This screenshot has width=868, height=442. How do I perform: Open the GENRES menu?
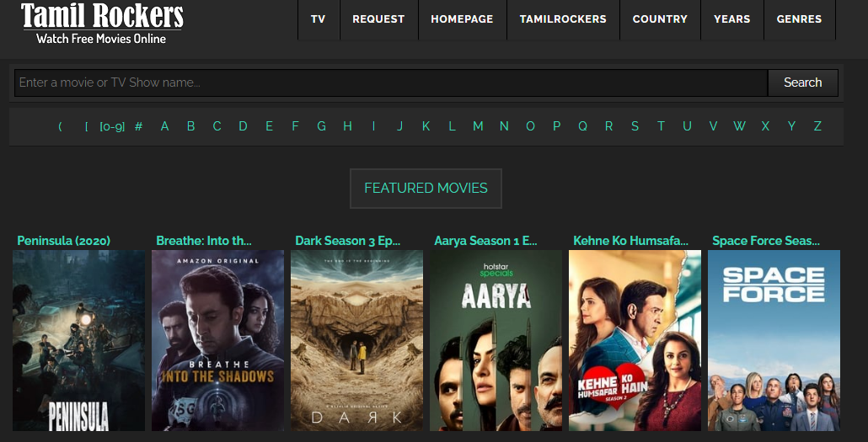point(800,19)
